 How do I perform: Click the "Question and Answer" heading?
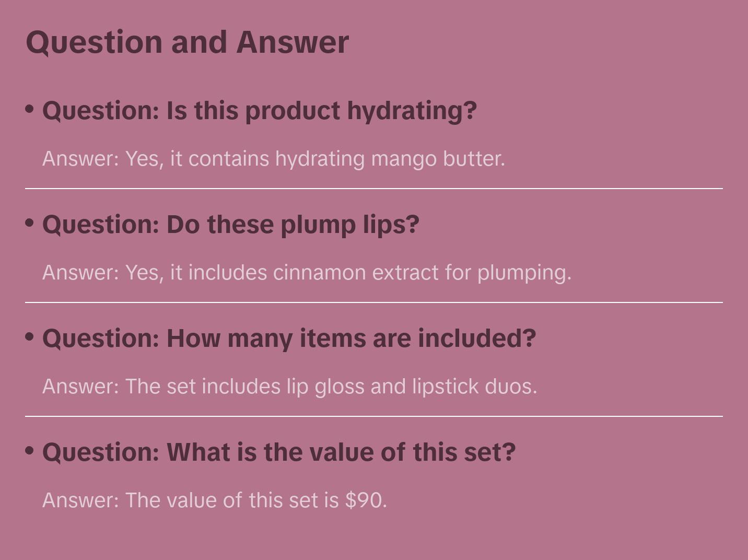pyautogui.click(x=187, y=42)
